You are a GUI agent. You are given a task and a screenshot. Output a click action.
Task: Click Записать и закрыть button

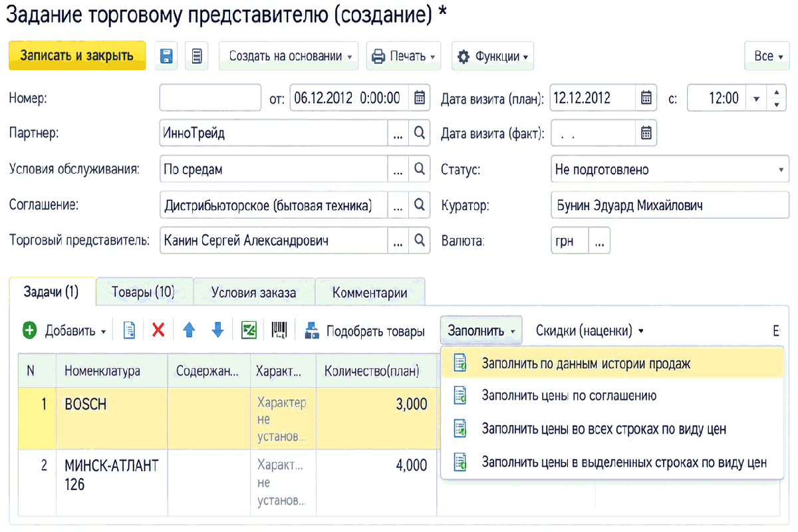pos(76,56)
